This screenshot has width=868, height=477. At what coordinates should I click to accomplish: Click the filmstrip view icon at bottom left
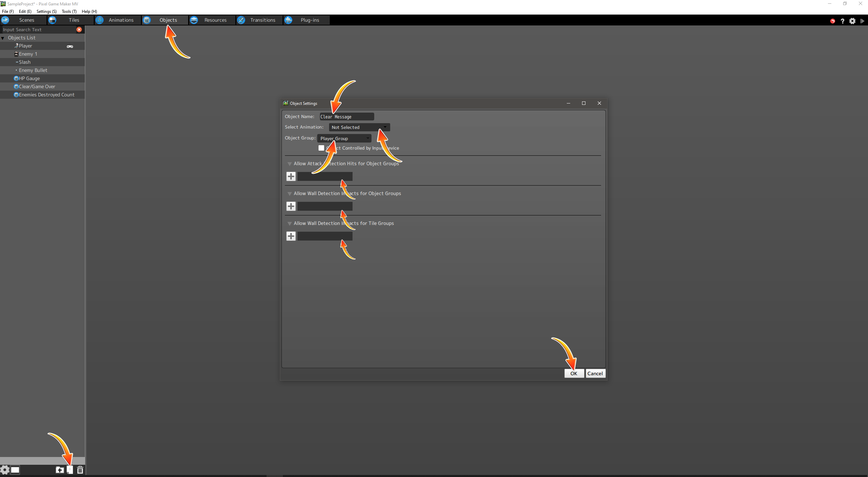click(x=15, y=470)
